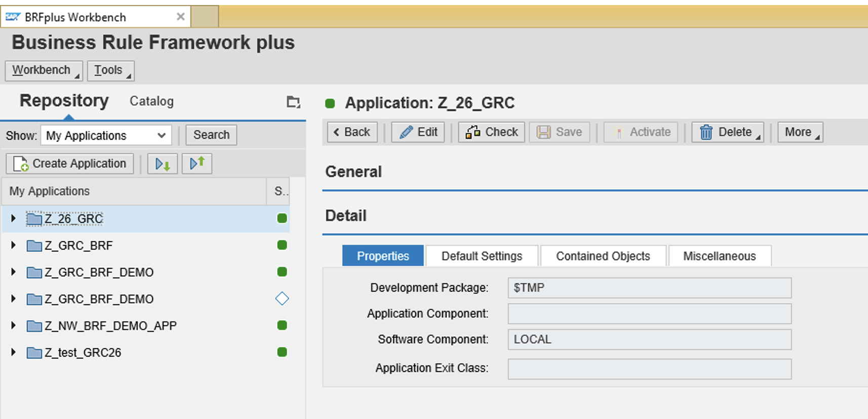Click the Search button
Screen dimensions: 868x419
coord(211,135)
